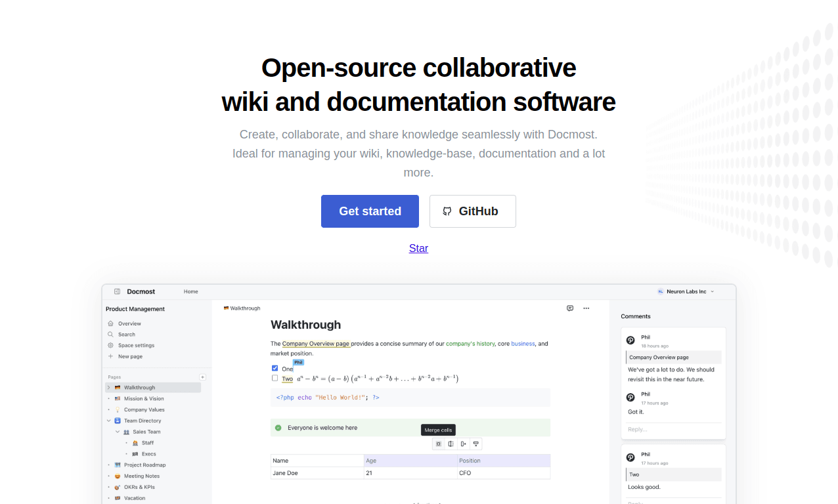The image size is (838, 504).
Task: Click the highlighted Company Overview page text
Action: point(316,343)
